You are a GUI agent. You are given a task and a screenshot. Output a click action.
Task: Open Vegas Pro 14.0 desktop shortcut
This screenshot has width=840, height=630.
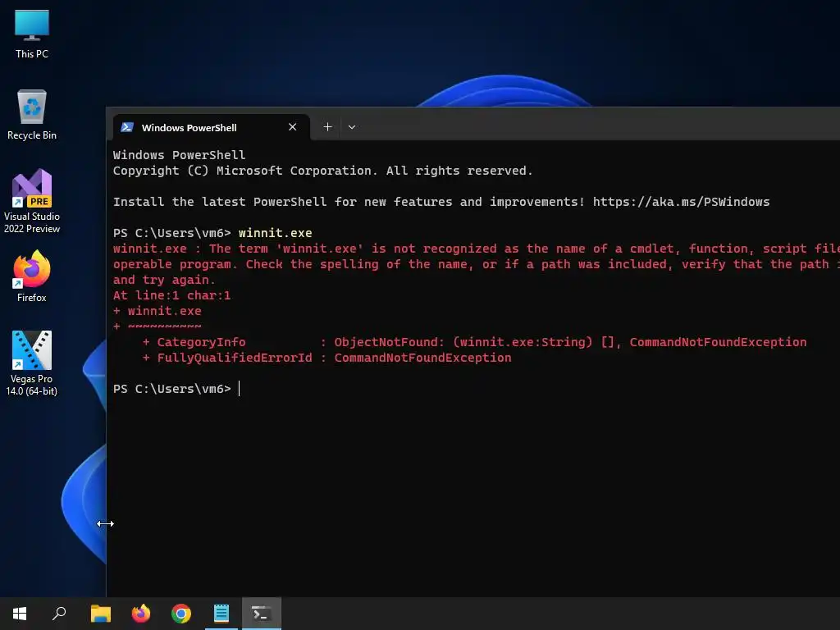click(32, 363)
